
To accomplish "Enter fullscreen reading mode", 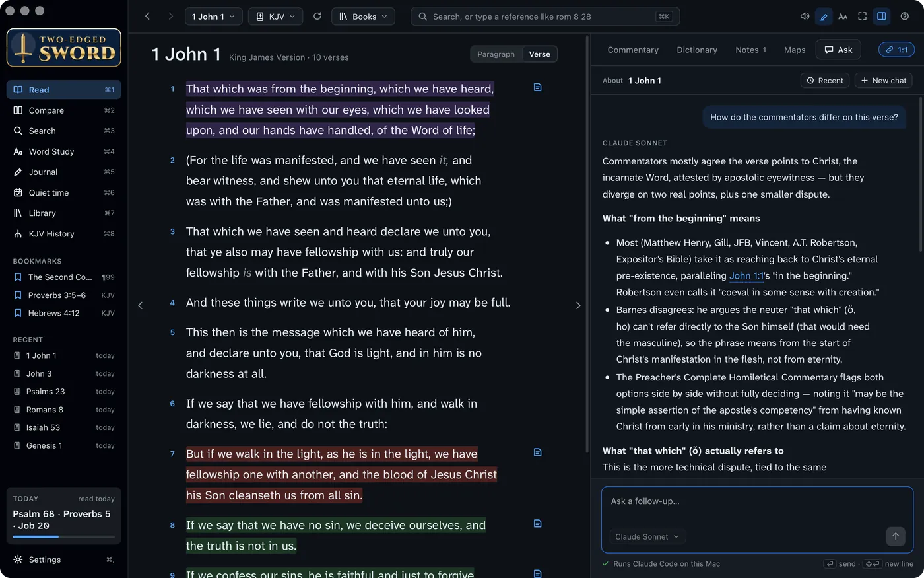I will click(862, 17).
